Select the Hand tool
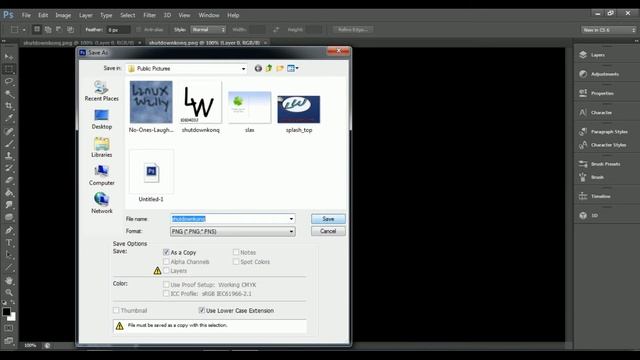640x360 pixels. pos(9,281)
